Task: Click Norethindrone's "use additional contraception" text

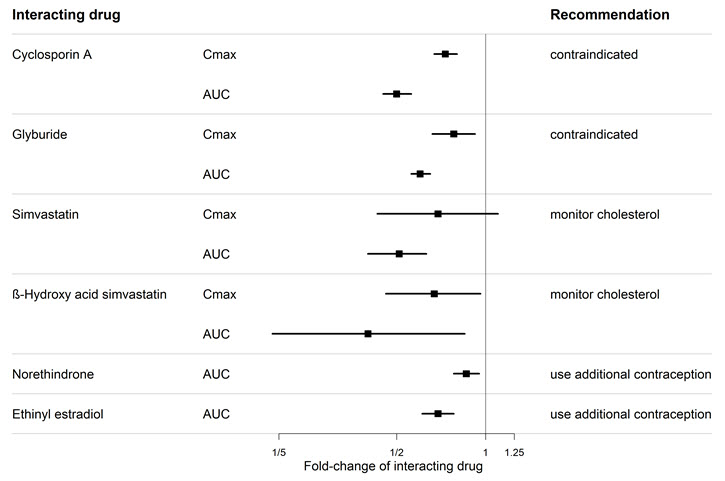Action: 630,374
